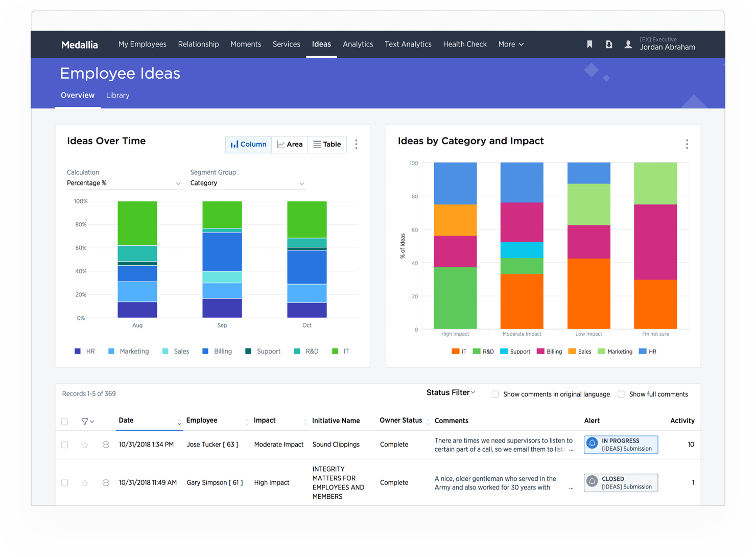Open the Ideas by Category and Impact options menu
Viewport: 756px width, 557px height.
tap(687, 144)
